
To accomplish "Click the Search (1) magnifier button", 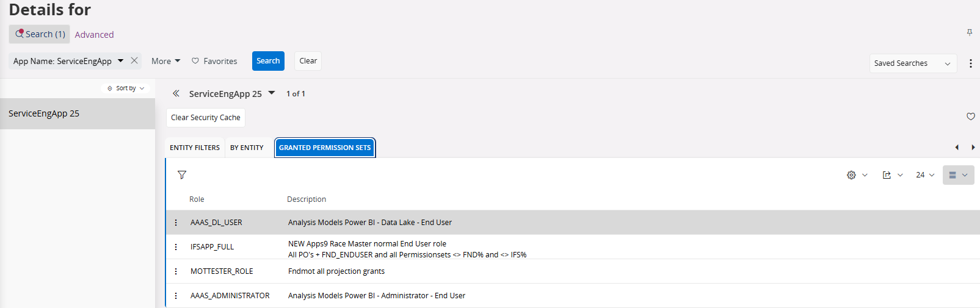I will pyautogui.click(x=40, y=34).
